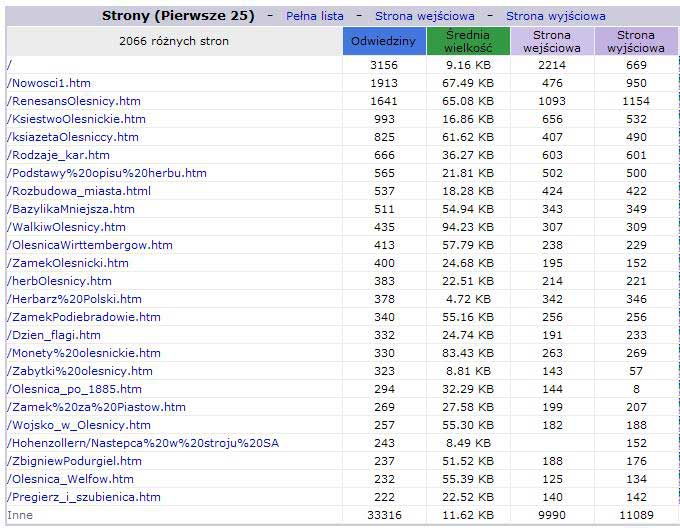Open the /Rodzaje_kar.htm page
This screenshot has height=531, width=680.
tap(58, 155)
